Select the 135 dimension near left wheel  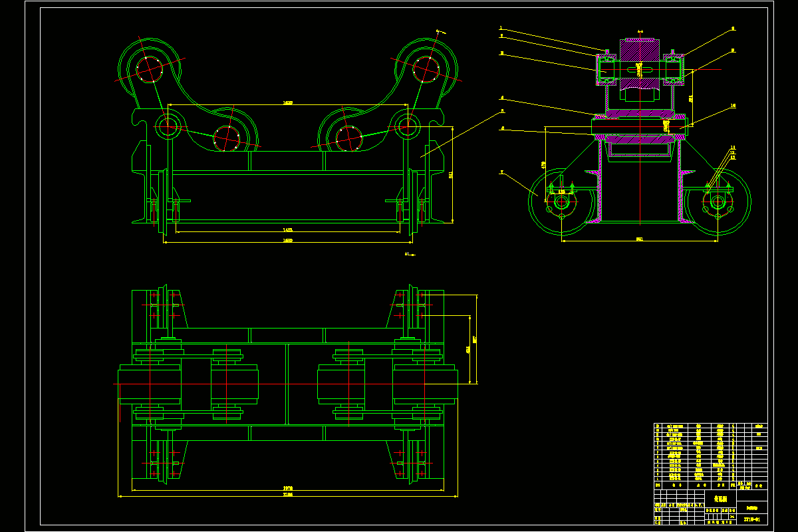561,192
